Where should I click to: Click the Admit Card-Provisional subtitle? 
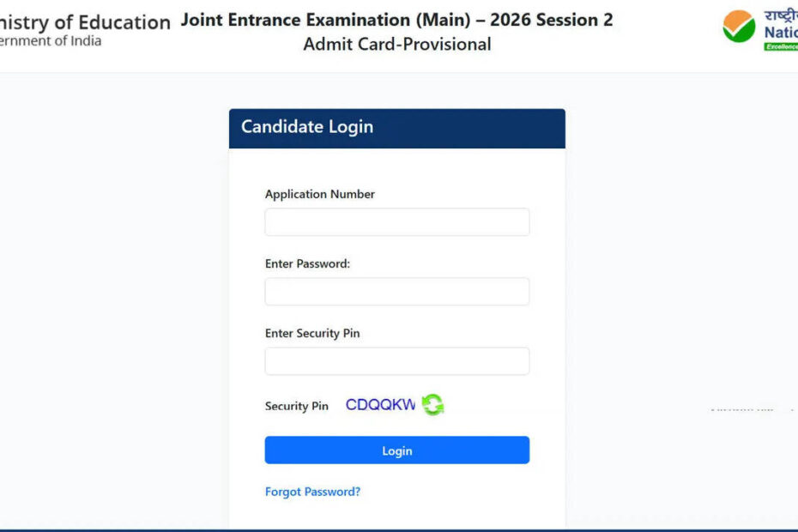tap(396, 45)
